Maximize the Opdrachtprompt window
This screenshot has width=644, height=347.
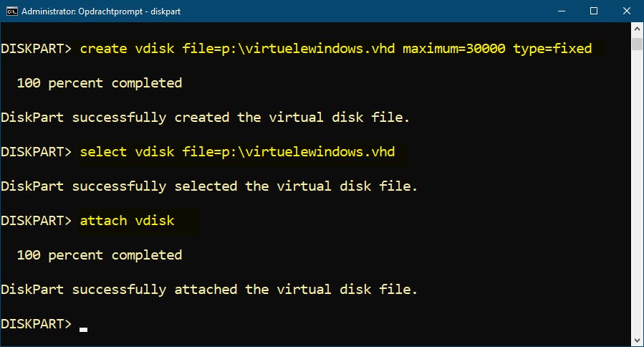(594, 11)
